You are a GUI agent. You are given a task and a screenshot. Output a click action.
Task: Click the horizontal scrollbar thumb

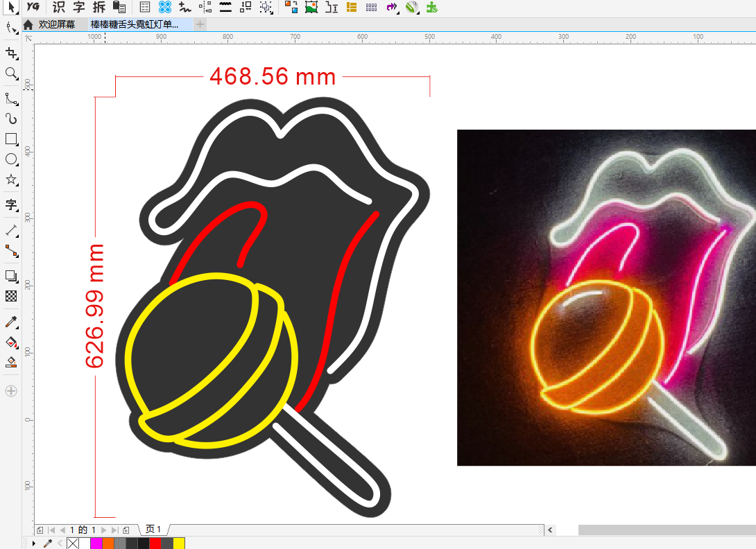[x=667, y=530]
